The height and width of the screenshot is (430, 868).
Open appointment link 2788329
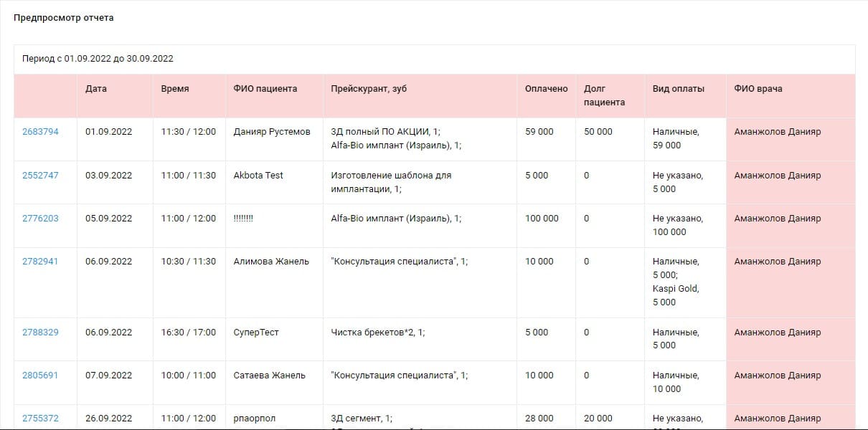pyautogui.click(x=40, y=333)
